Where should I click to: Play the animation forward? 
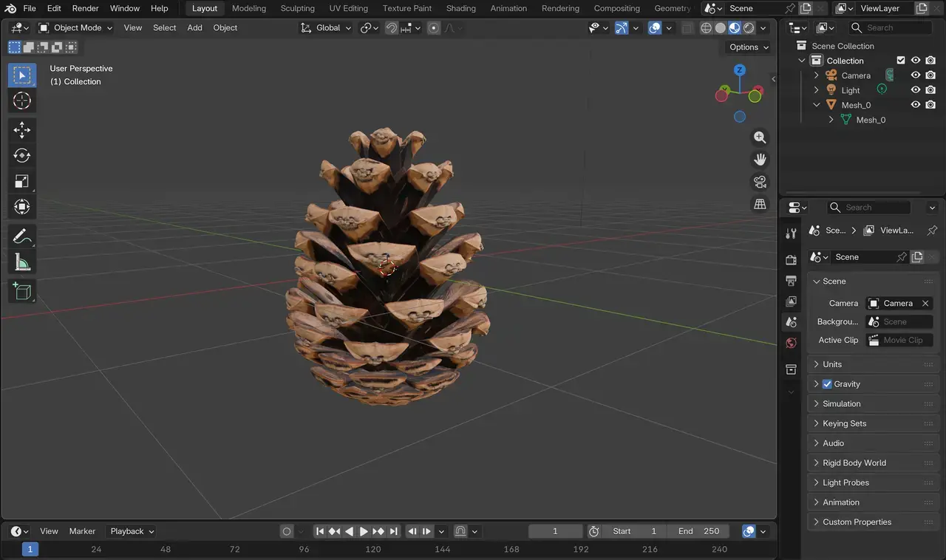364,531
